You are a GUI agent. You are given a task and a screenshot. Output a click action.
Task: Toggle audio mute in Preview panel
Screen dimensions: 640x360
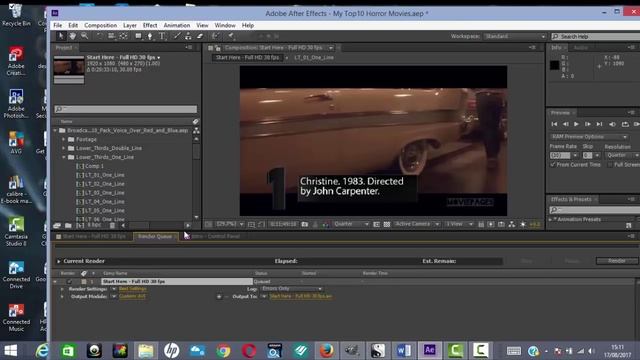tap(612, 124)
